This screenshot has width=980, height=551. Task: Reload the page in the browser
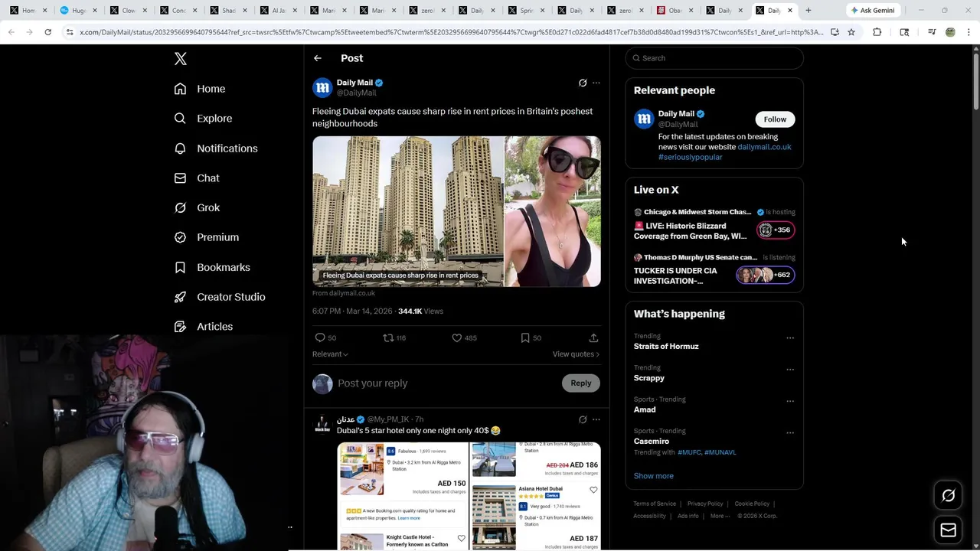(47, 32)
